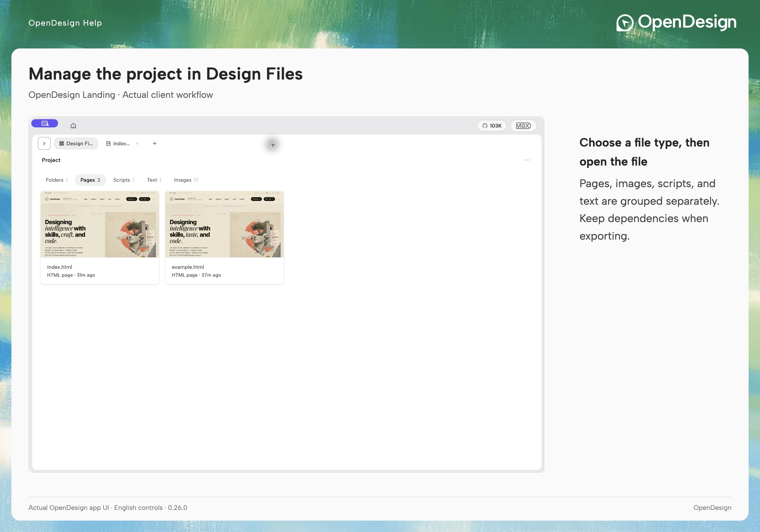Switch to the Design Fi... tab
The image size is (760, 532).
76,143
